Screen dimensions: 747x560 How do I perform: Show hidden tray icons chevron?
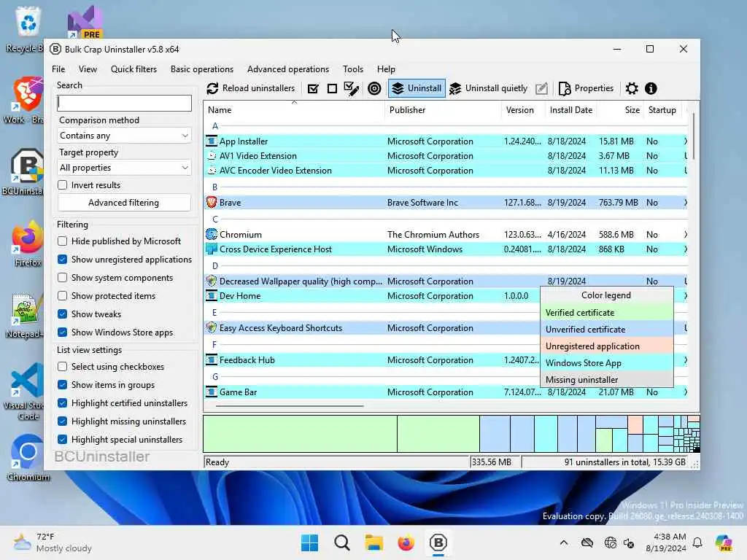(x=564, y=542)
